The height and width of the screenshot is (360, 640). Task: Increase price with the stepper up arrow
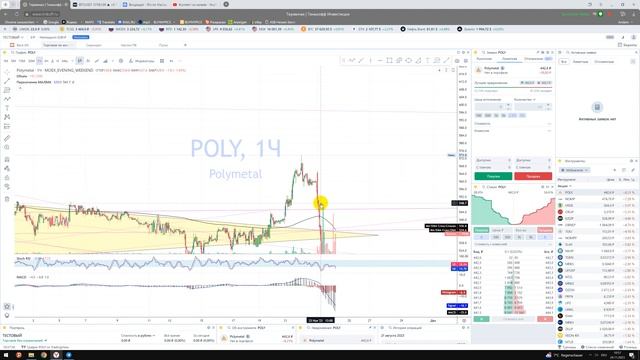tap(508, 105)
